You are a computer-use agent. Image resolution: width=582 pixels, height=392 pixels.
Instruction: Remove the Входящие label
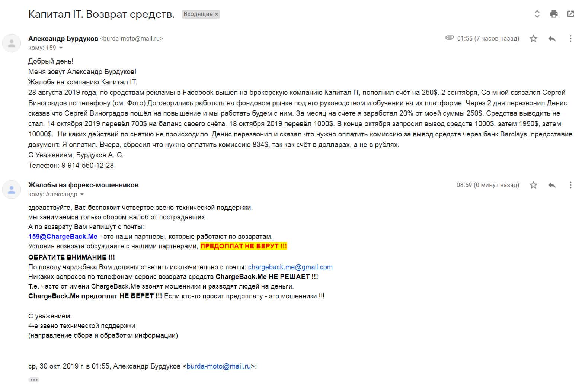coord(217,14)
